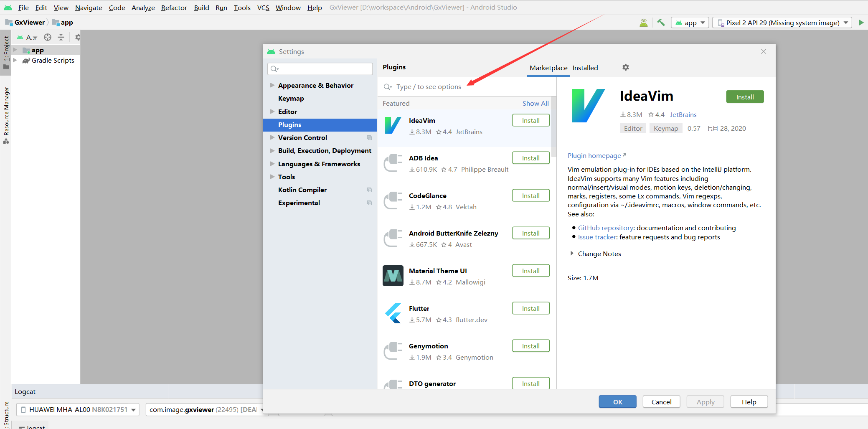Screen dimensions: 868x429
Task: Switch to the Installed tab
Action: 585,68
